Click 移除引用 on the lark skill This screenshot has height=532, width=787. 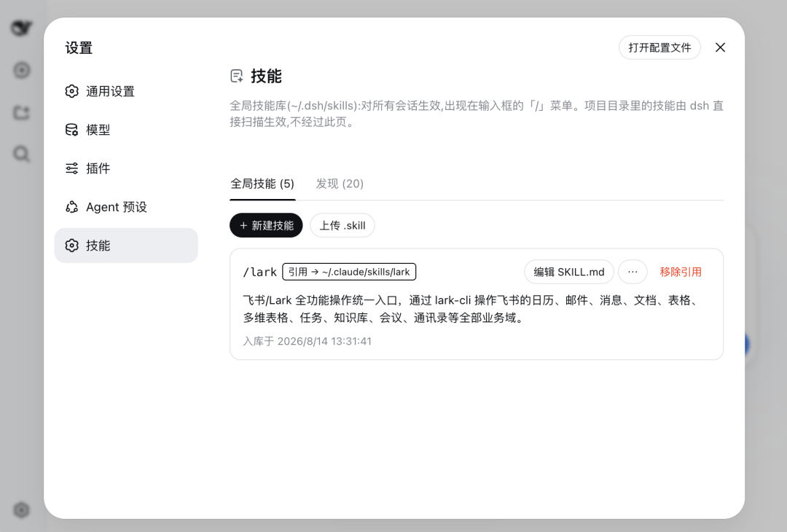click(681, 272)
